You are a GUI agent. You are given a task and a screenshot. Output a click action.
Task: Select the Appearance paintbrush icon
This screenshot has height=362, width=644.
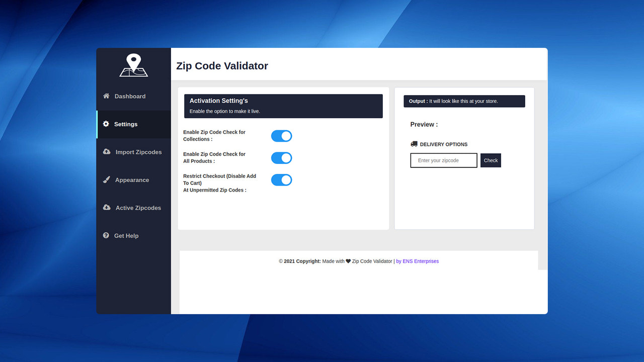tap(106, 179)
